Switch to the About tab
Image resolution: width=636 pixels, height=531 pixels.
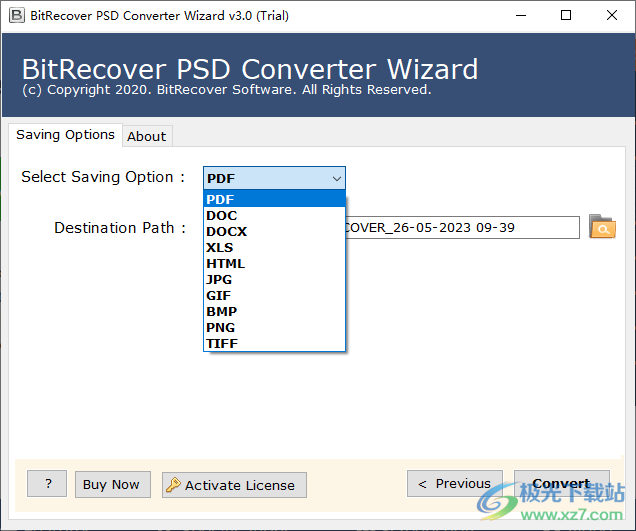147,136
